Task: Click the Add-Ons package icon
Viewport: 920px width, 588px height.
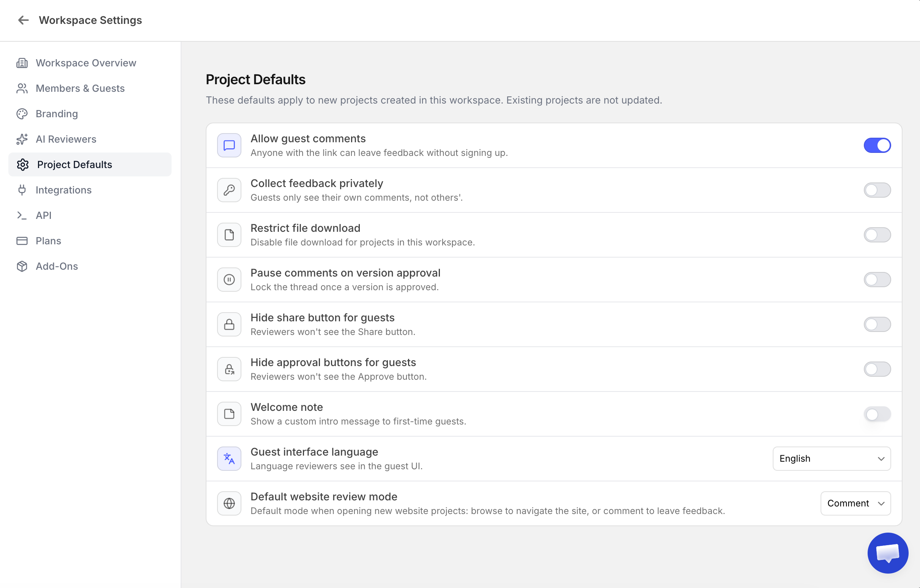Action: [22, 266]
